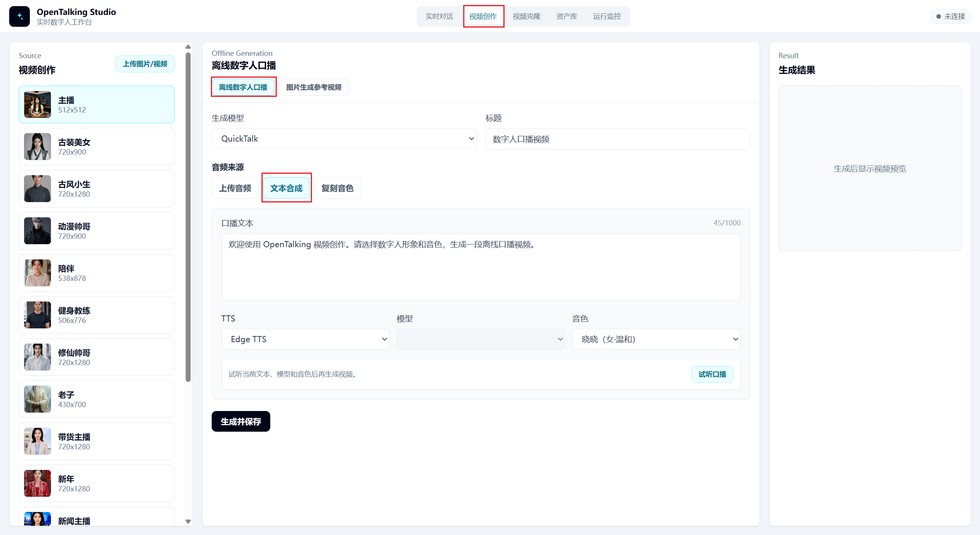980x535 pixels.
Task: Click the 试听当前文本 hint text
Action: [x=292, y=374]
